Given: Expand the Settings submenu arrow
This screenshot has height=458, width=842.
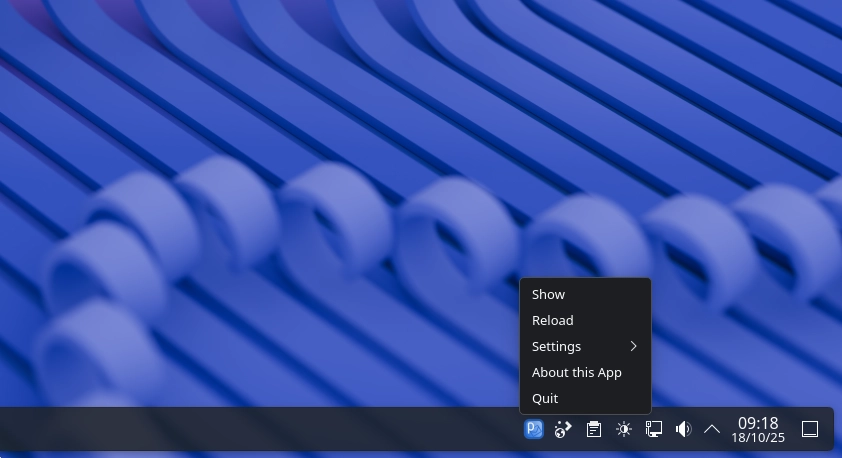Looking at the screenshot, I should 633,346.
